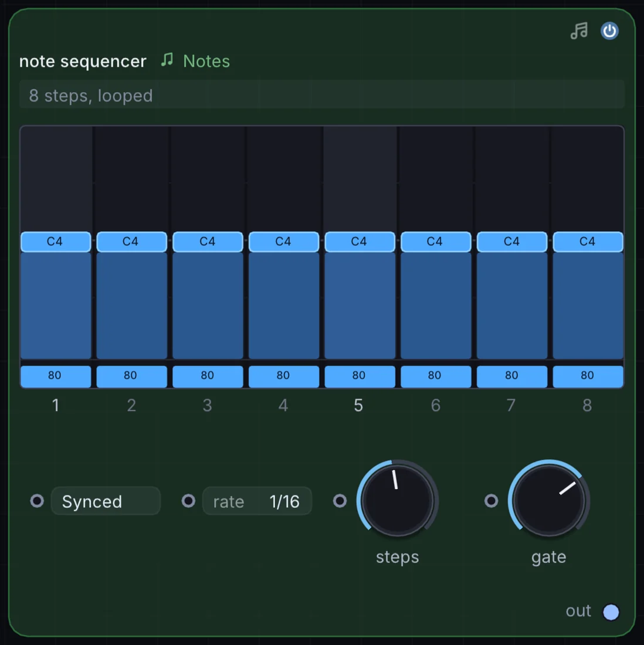Click step number 5 label

[x=359, y=405]
